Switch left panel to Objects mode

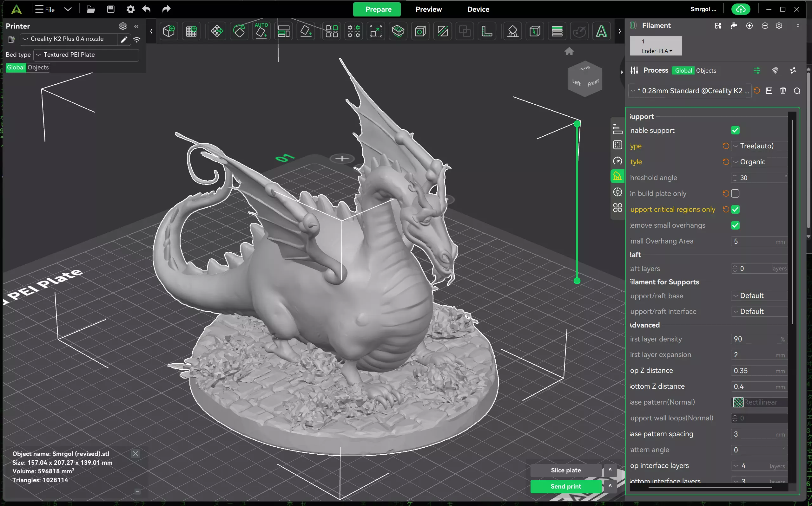click(x=38, y=67)
